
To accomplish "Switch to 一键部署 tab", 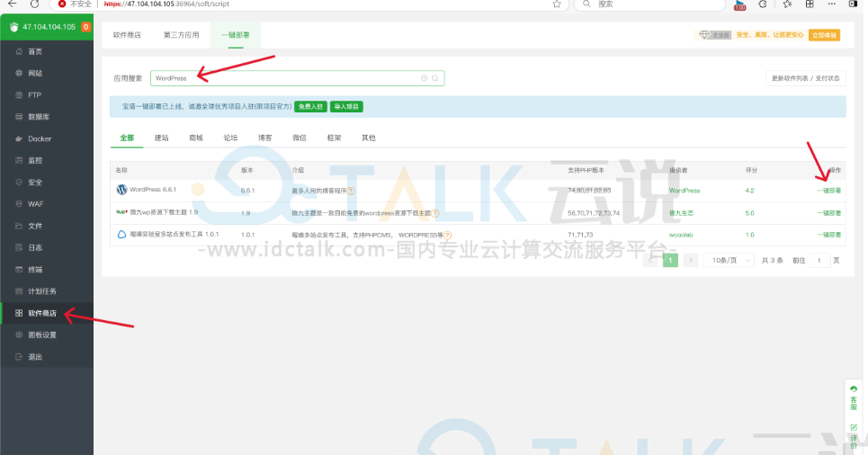I will [x=236, y=35].
